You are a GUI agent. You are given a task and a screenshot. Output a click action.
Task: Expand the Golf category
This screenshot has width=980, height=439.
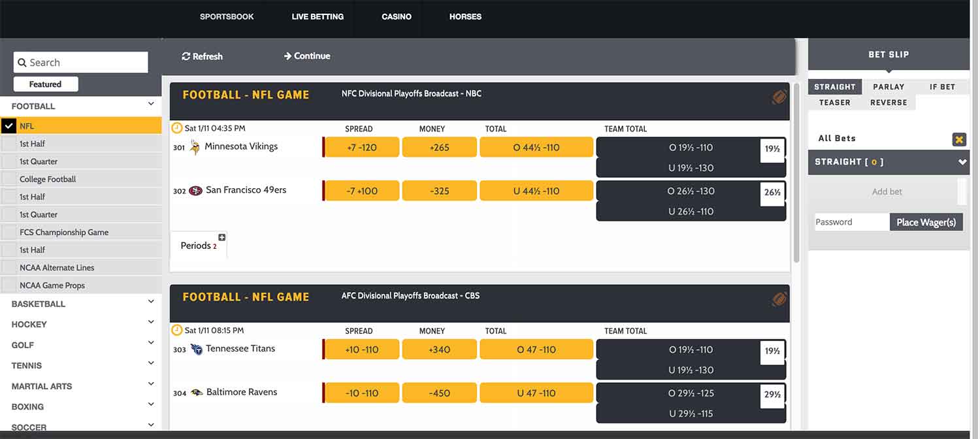pos(151,344)
